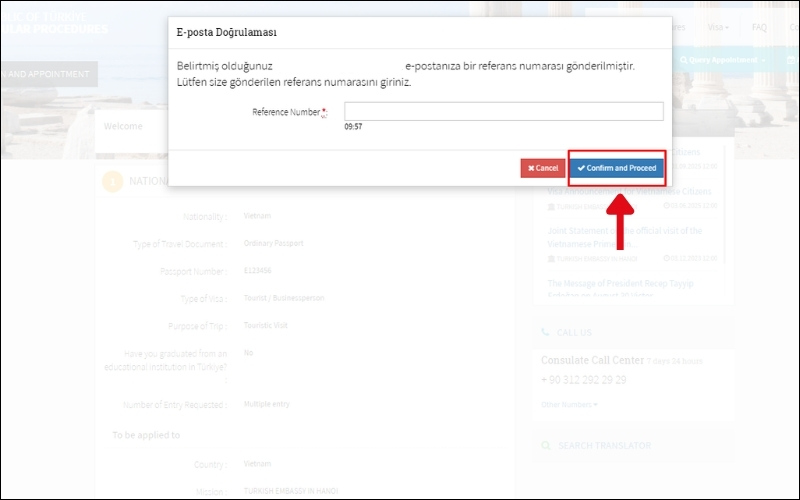Click the +90 312 292 29 29 number
Viewport: 800px width, 500px height.
click(583, 380)
